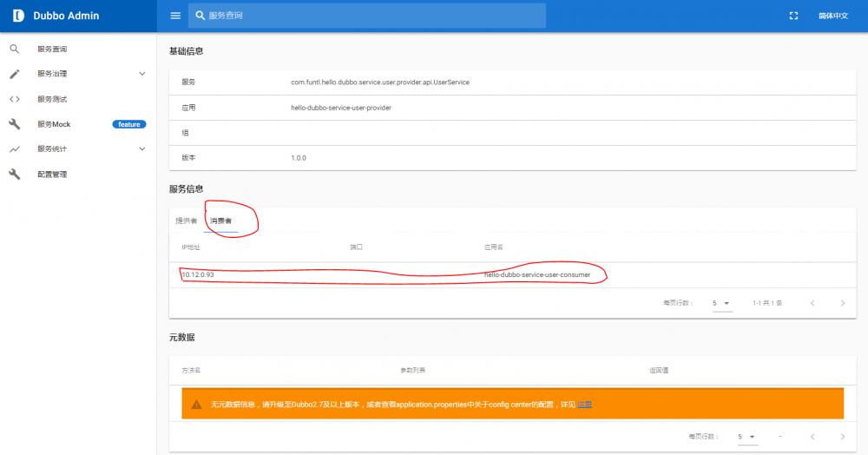Click the IP地址 column header
The width and height of the screenshot is (868, 455).
point(191,247)
